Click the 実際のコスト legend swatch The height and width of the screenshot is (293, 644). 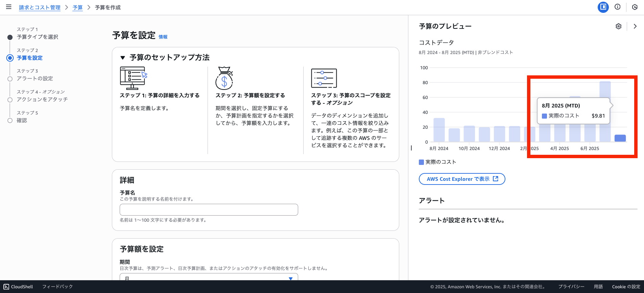coord(421,162)
